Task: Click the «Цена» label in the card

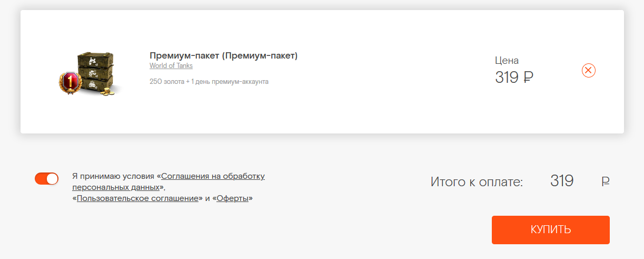Action: pos(507,60)
